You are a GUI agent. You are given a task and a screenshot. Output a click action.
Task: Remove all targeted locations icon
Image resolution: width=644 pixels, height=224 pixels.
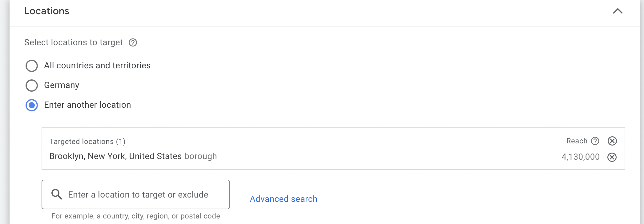612,141
